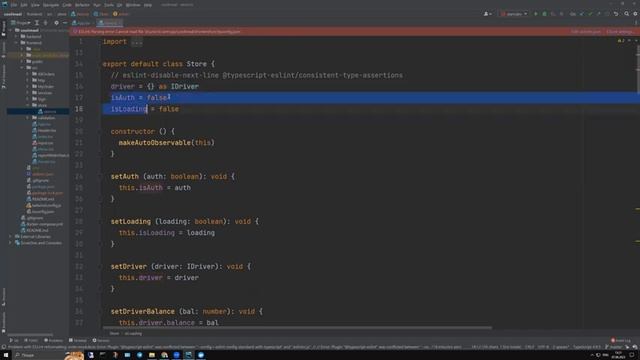Hide the Project panel with minus icon
Image resolution: width=640 pixels, height=360 pixels.
(x=65, y=23)
